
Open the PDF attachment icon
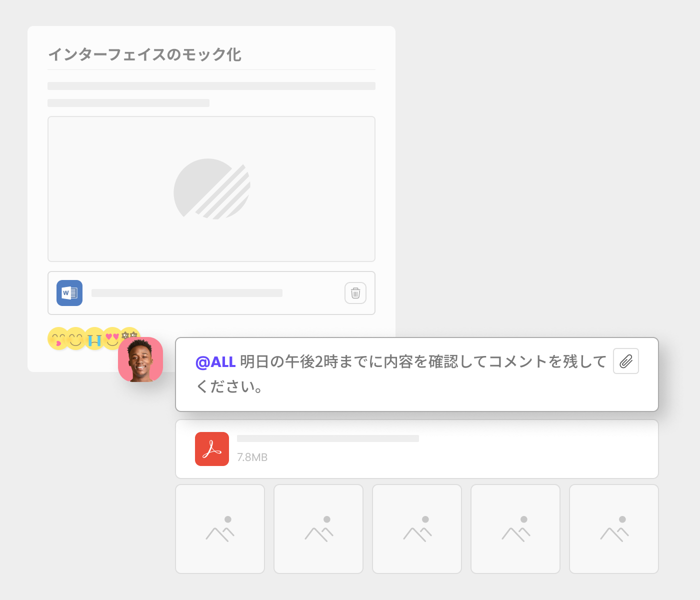tap(212, 449)
